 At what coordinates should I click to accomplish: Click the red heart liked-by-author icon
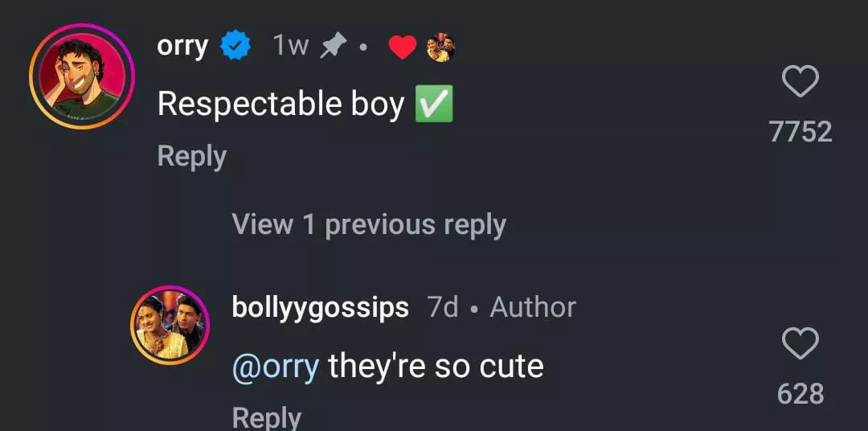pos(403,48)
